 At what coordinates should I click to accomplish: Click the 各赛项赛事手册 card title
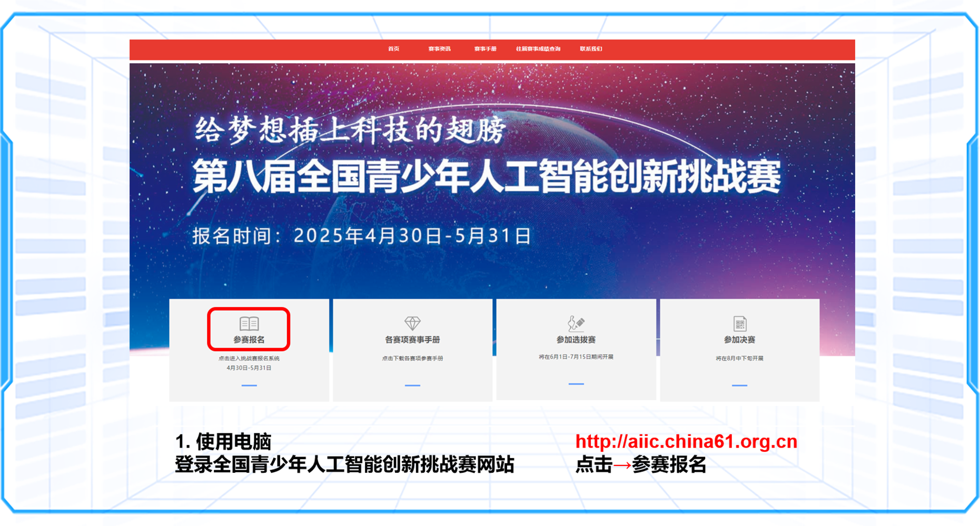tap(412, 340)
